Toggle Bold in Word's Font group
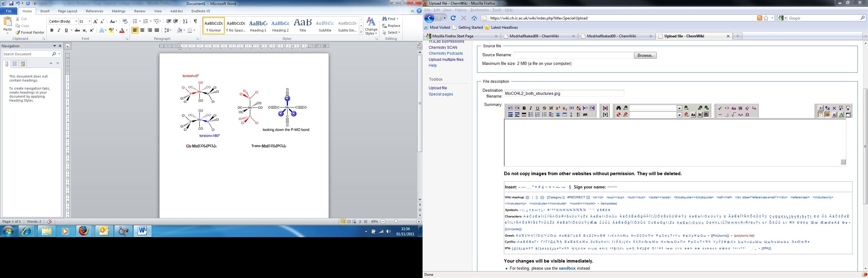 click(x=52, y=30)
